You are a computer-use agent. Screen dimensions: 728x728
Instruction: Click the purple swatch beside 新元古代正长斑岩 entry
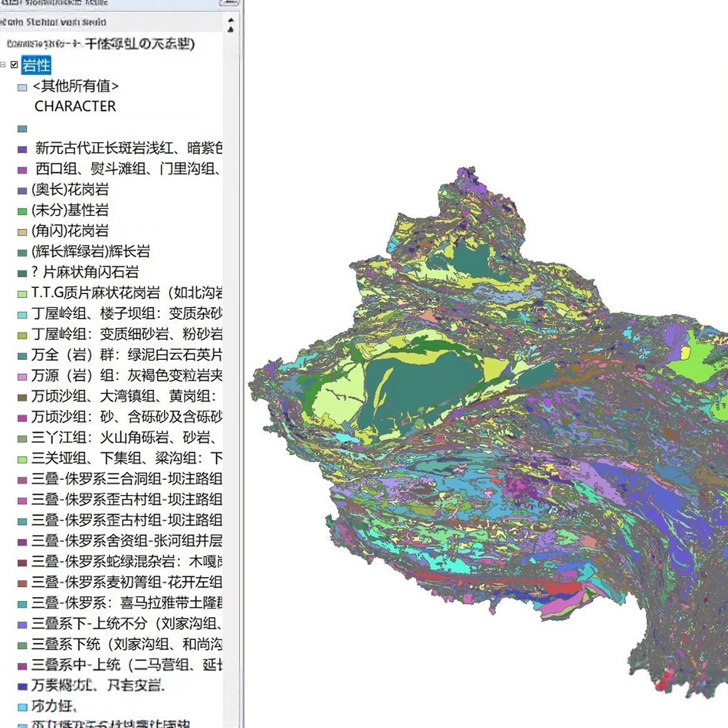(22, 149)
